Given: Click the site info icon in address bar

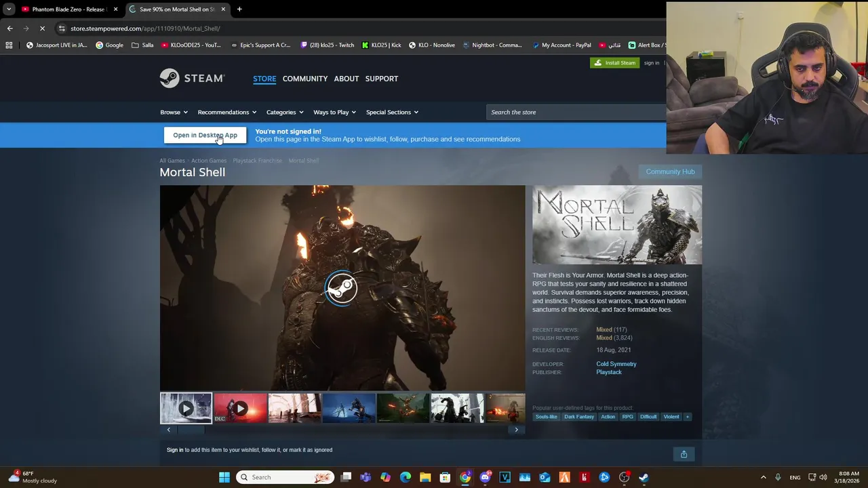Looking at the screenshot, I should click(62, 28).
